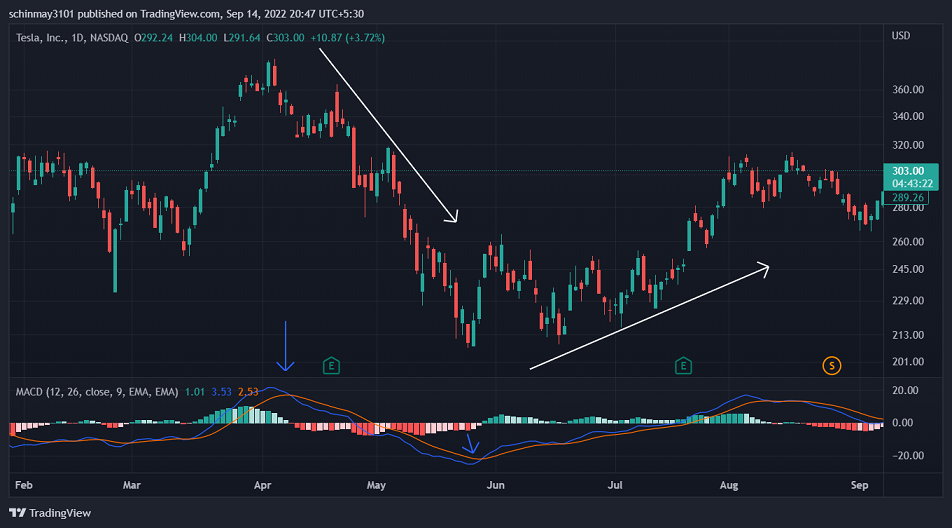Screen dimensions: 952x528
Task: Click the Sep time axis label
Action: [859, 486]
